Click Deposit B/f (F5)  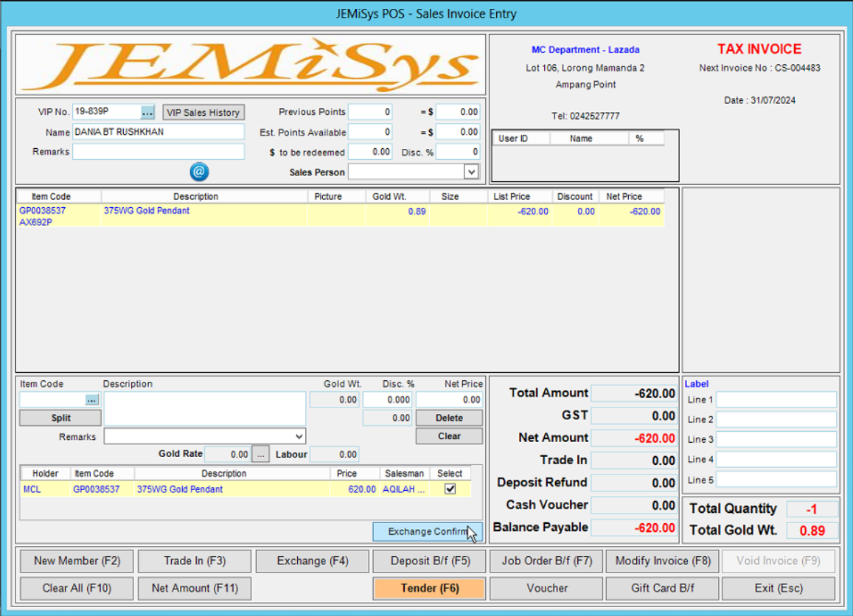tap(428, 561)
